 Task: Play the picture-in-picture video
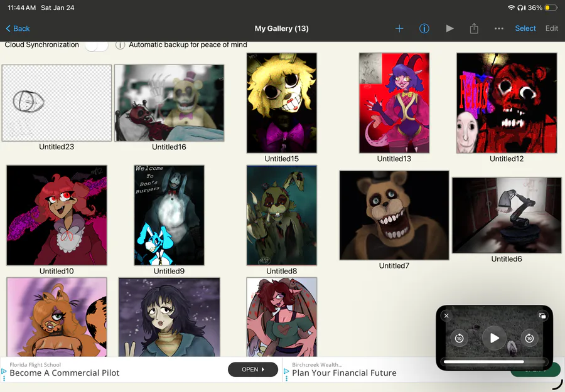point(494,338)
